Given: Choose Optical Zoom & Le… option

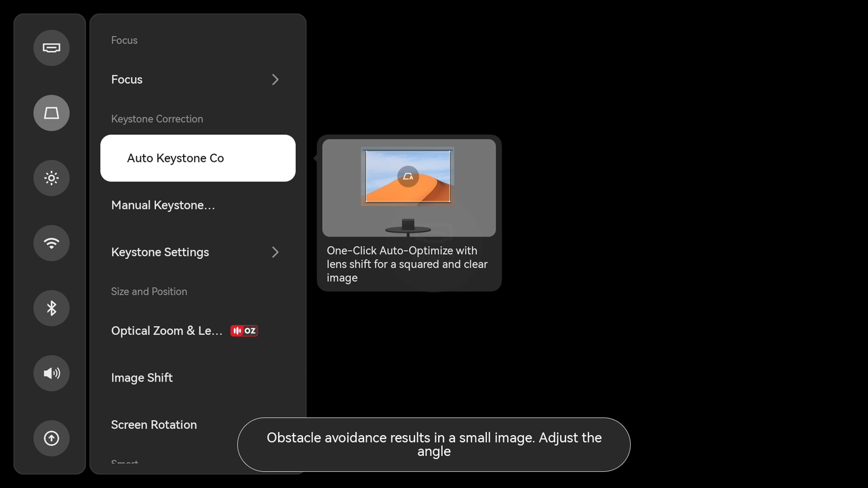Looking at the screenshot, I should pos(167,331).
